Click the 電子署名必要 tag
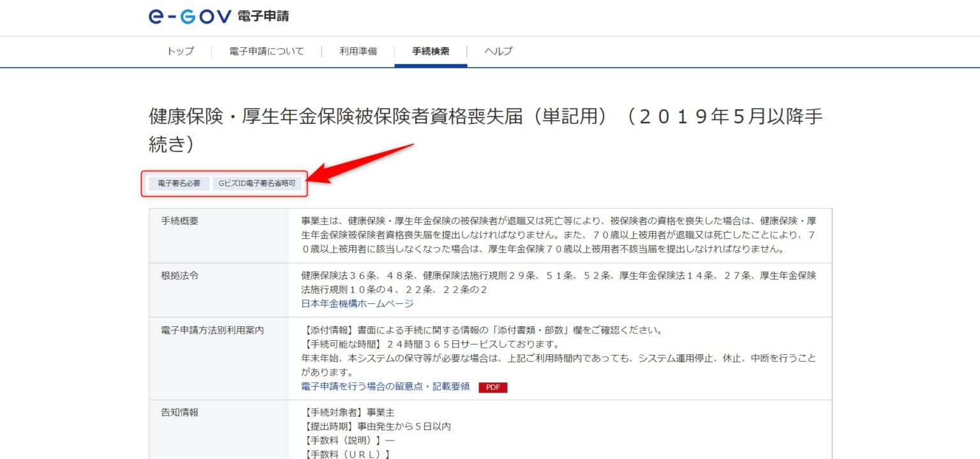 (x=179, y=183)
